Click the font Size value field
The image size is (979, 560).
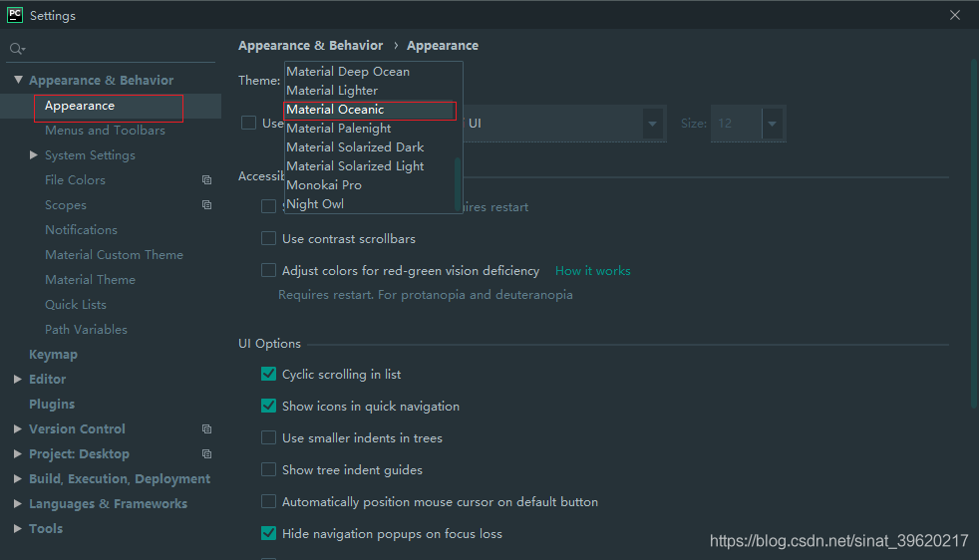(737, 124)
